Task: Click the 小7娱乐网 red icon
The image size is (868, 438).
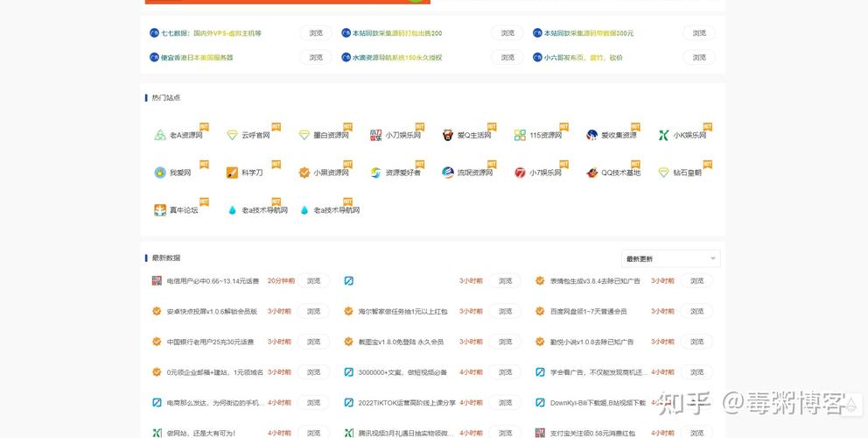Action: (520, 173)
